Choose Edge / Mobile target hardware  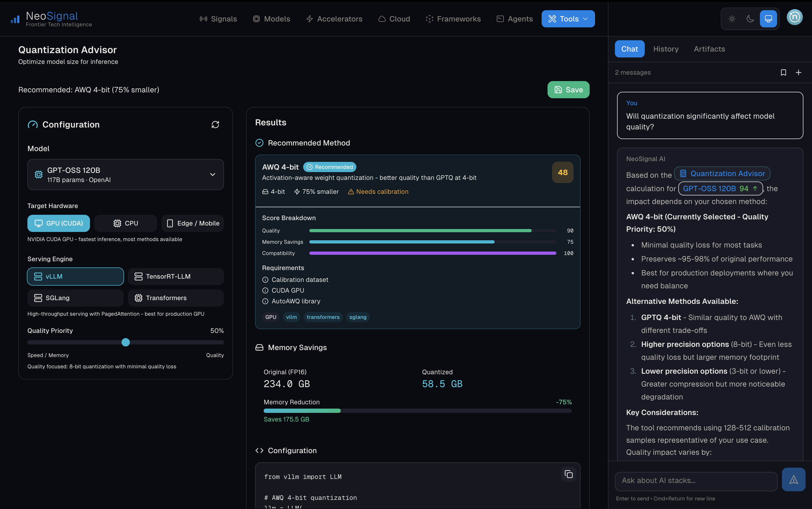coord(193,223)
